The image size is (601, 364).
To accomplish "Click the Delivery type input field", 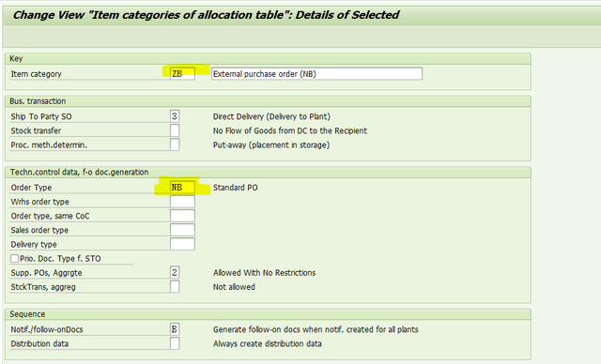I will [x=182, y=244].
